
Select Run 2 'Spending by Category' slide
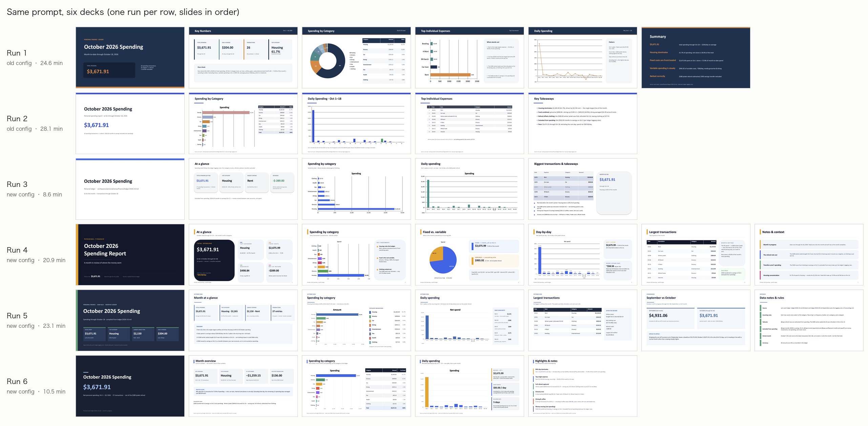(x=243, y=123)
